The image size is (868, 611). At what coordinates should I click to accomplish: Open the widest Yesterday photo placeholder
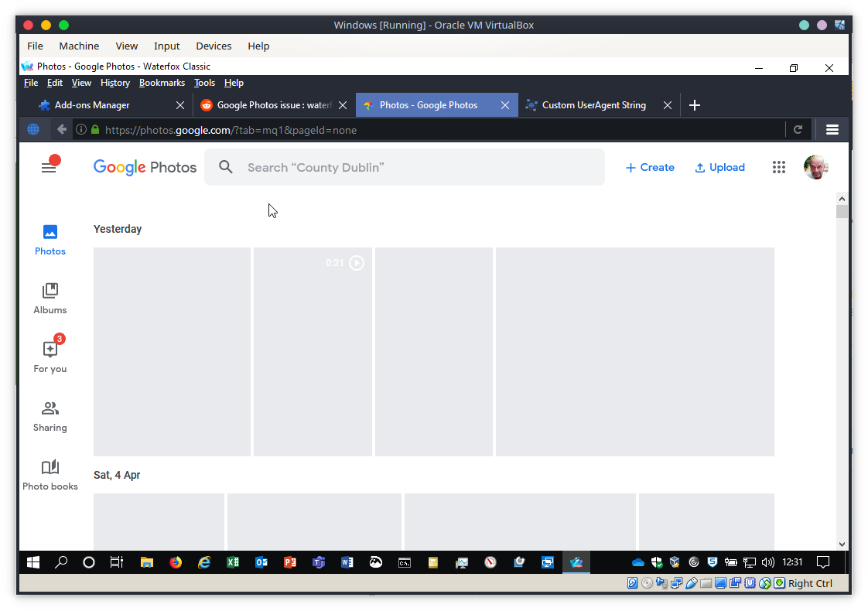click(635, 352)
